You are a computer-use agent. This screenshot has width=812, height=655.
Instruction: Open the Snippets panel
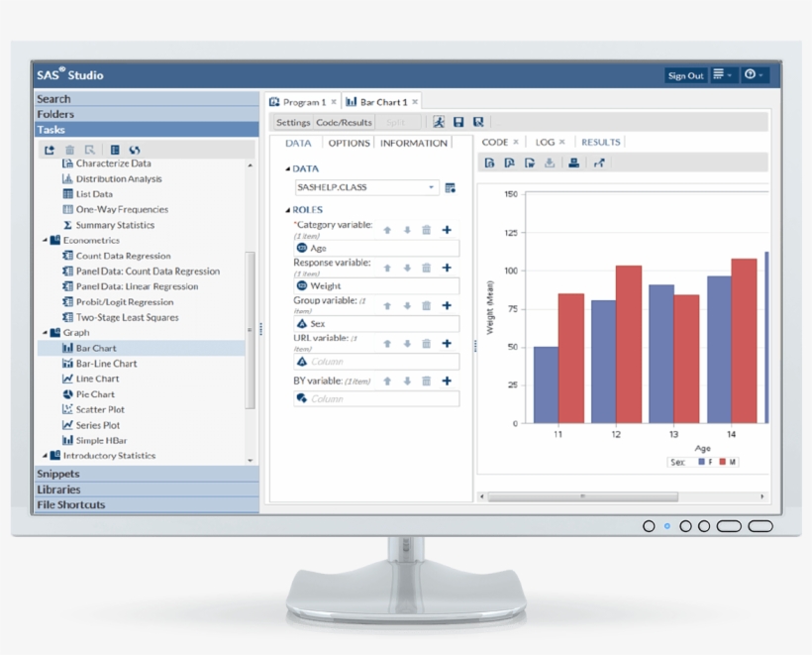[x=59, y=474]
